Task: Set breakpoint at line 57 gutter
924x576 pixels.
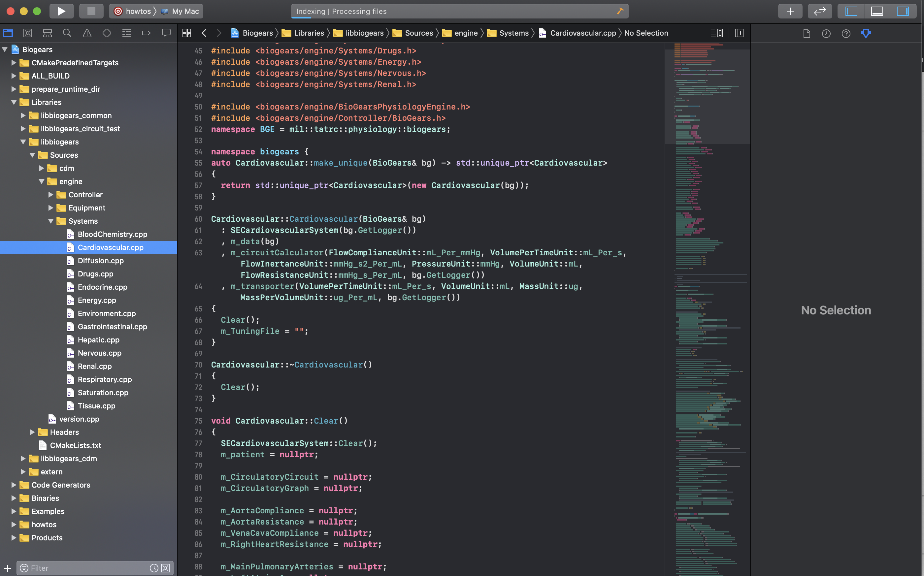Action: click(198, 185)
